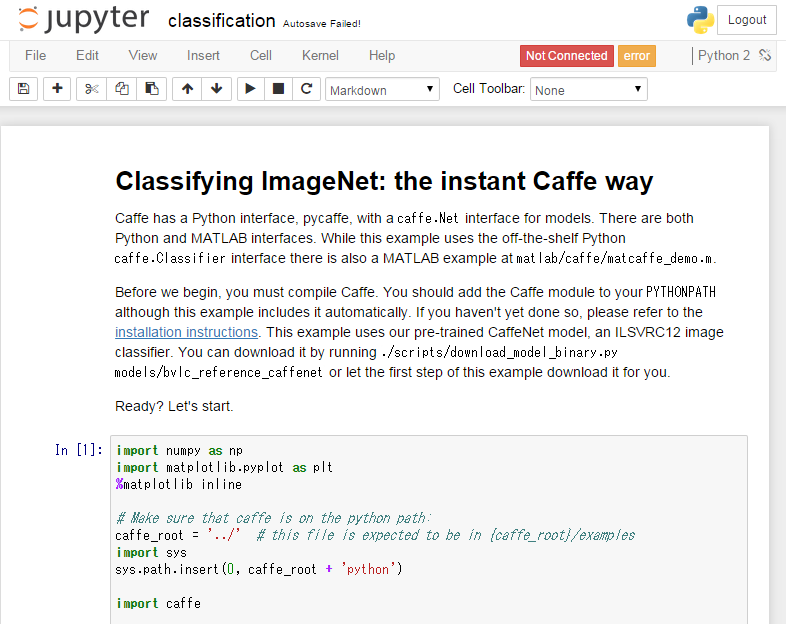The image size is (786, 624).
Task: Move the selected cell up
Action: tap(187, 89)
